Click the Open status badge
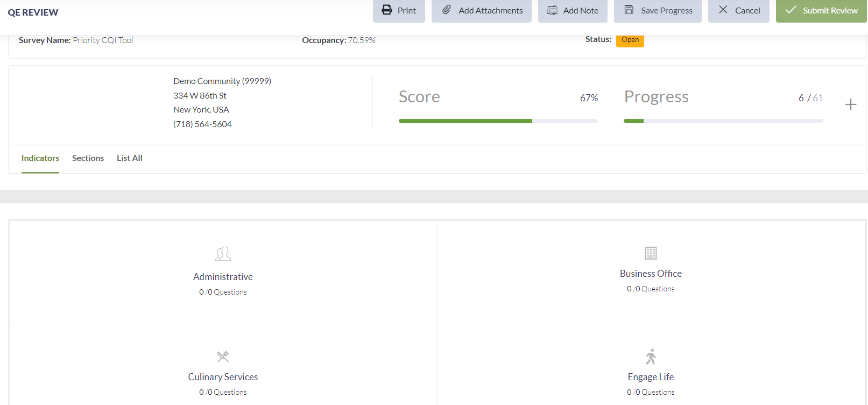 (630, 40)
